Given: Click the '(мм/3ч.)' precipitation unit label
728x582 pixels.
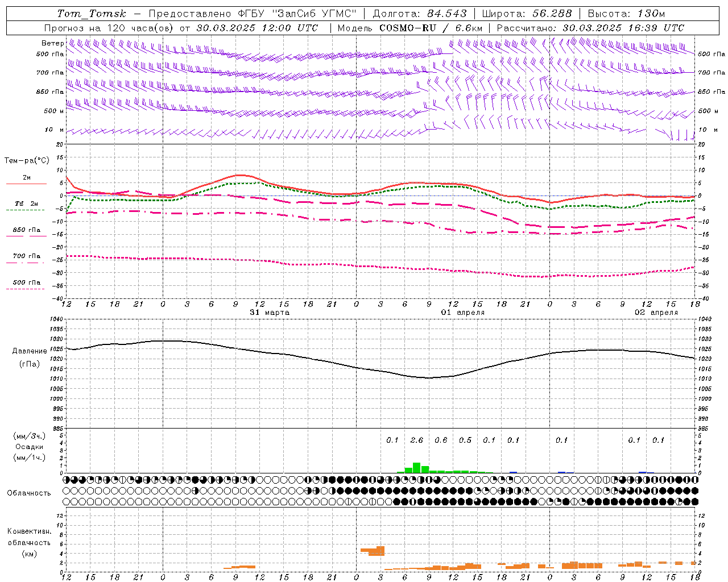Looking at the screenshot, I should click(29, 436).
